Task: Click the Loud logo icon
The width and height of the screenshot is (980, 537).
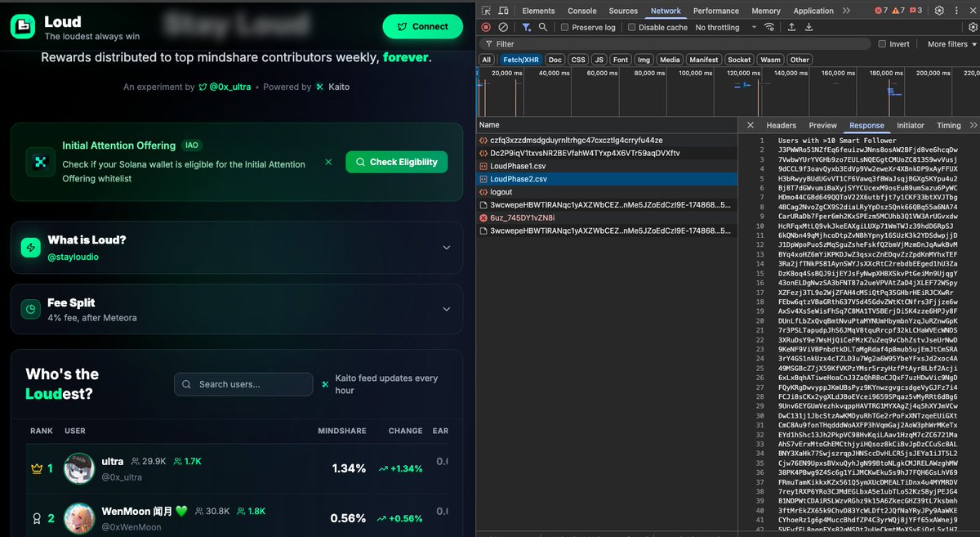Action: click(23, 26)
